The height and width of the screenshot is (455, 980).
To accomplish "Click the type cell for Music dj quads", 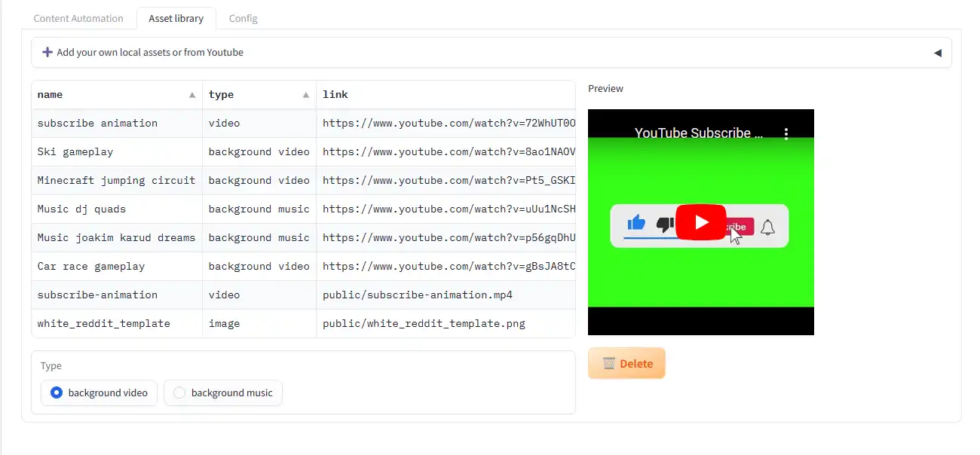I will [x=259, y=209].
